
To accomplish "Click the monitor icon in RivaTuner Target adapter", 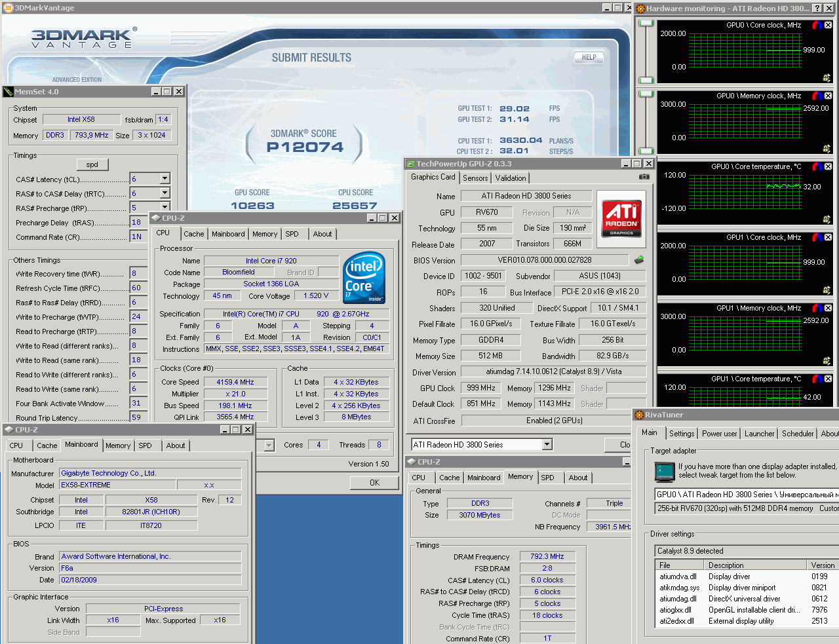I will point(665,471).
